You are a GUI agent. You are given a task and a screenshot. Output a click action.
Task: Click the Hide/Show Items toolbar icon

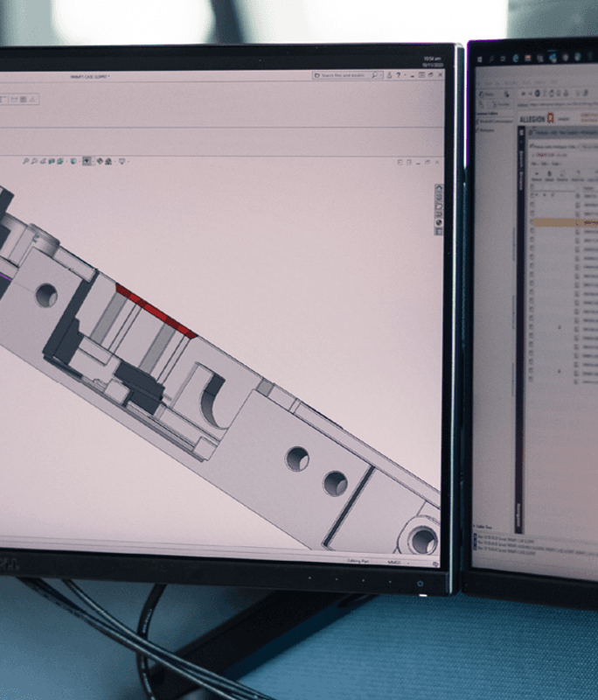(99, 161)
